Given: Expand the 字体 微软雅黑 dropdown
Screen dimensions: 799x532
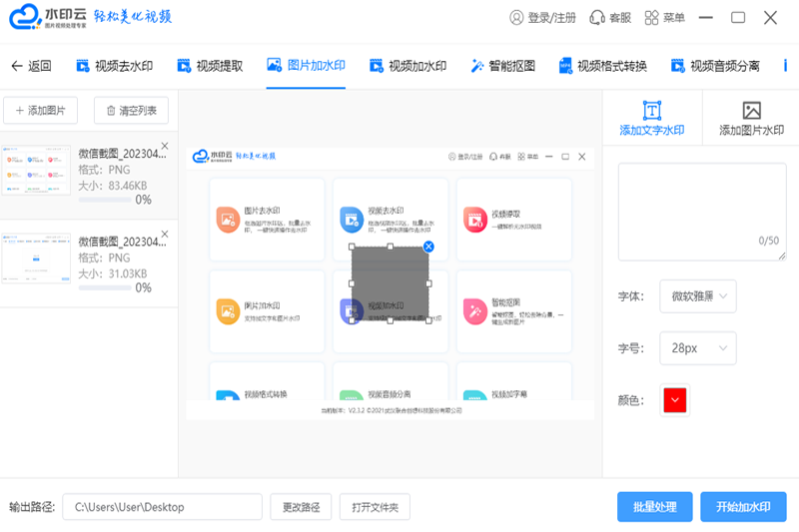Looking at the screenshot, I should point(698,295).
